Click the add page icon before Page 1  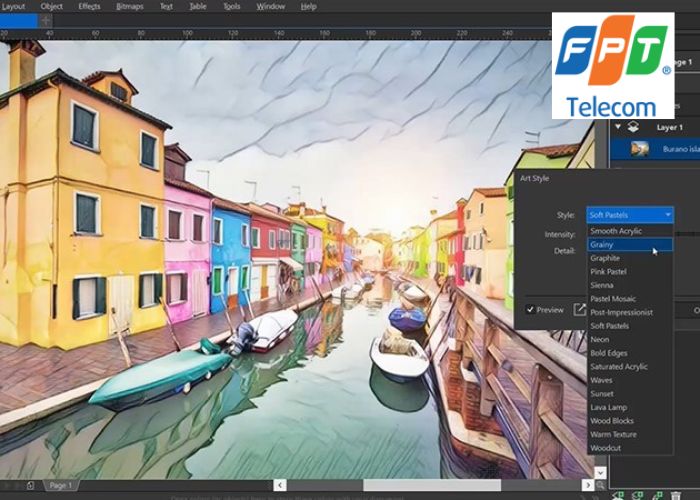[30, 485]
